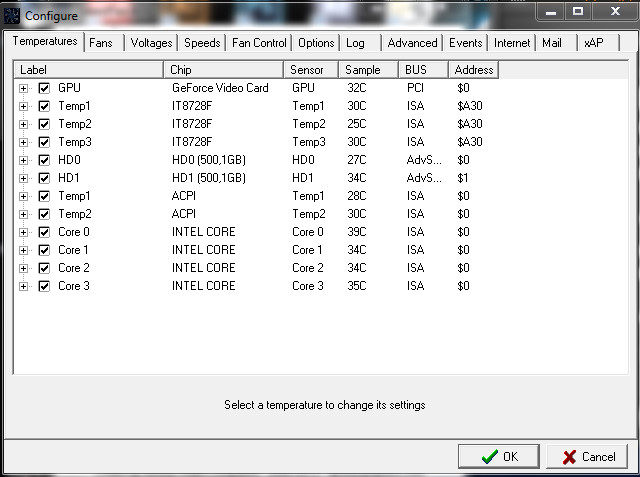The height and width of the screenshot is (477, 640).
Task: Open the Speeds tab
Action: [202, 43]
